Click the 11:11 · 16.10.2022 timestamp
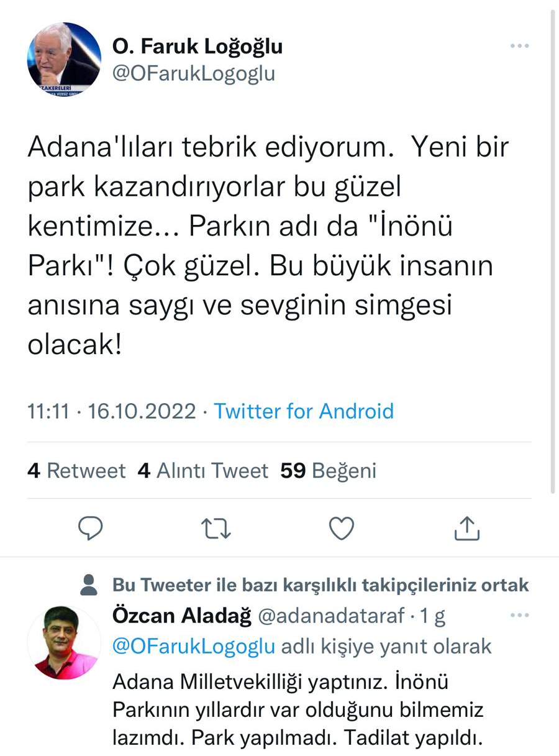This screenshot has width=559, height=756. pyautogui.click(x=111, y=411)
